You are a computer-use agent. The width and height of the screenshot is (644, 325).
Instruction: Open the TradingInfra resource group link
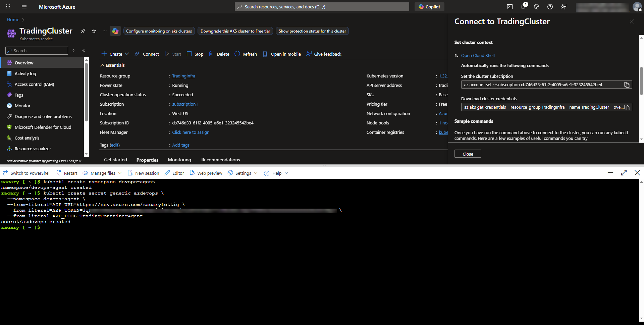tap(183, 76)
